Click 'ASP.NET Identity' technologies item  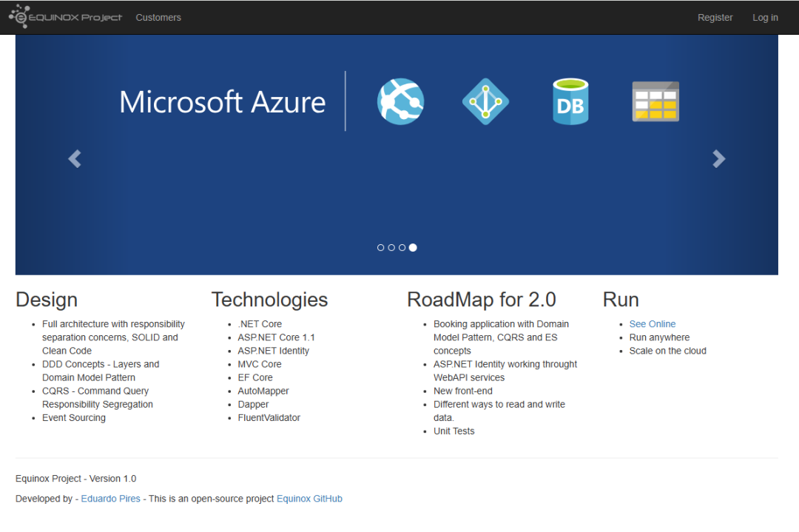click(x=273, y=351)
